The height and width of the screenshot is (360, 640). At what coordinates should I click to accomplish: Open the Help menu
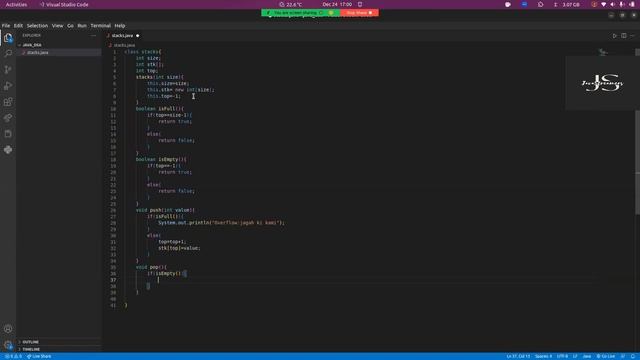(x=120, y=26)
